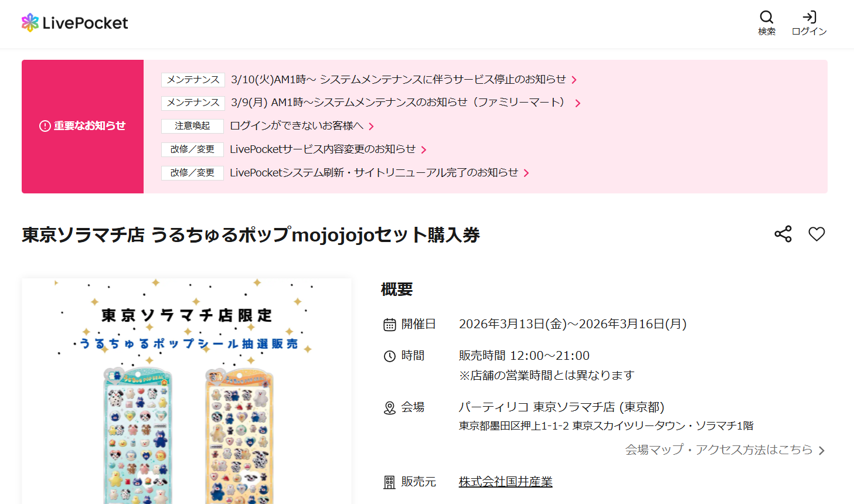This screenshot has width=854, height=504.
Task: Click the chevron after the 3/10 maintenance notice
Action: [x=574, y=80]
